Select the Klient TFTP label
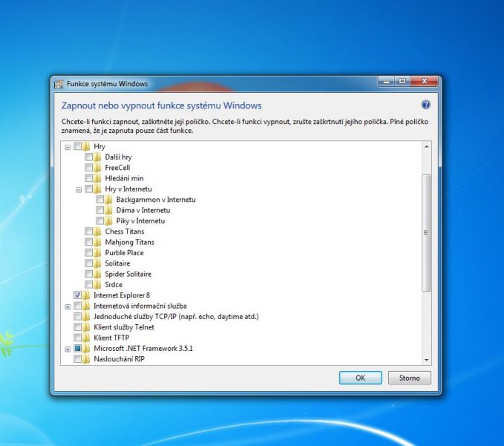 (x=111, y=338)
